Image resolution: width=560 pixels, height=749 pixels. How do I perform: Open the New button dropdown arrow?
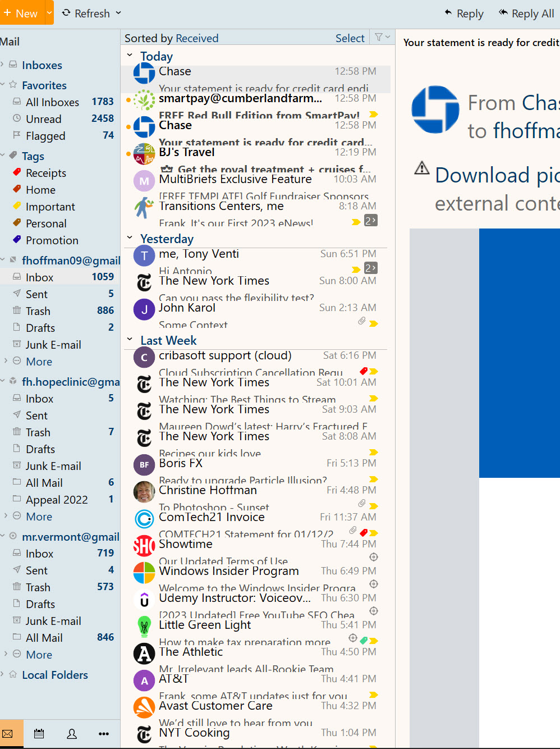(49, 12)
